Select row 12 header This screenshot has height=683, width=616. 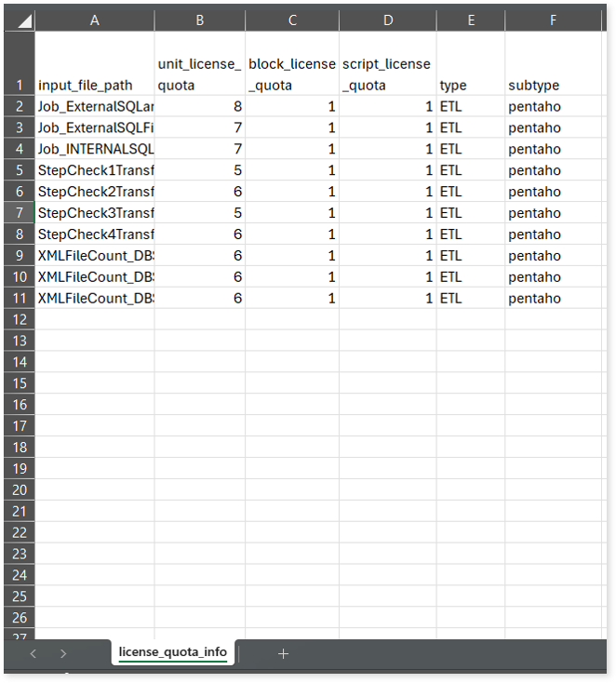pyautogui.click(x=19, y=319)
